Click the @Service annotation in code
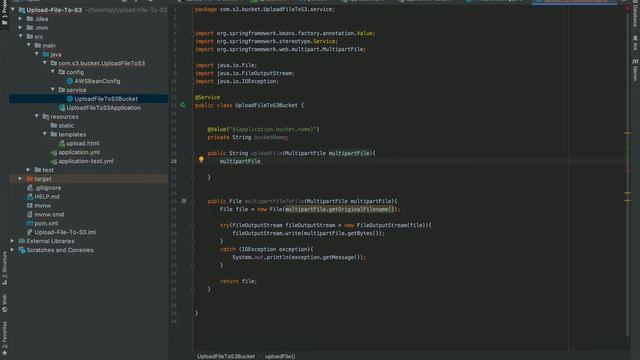The width and height of the screenshot is (640, 360). [x=207, y=97]
